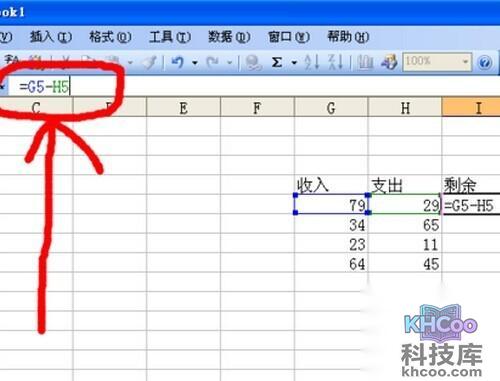Click the cell containing 79
500x381 pixels.
[331, 204]
